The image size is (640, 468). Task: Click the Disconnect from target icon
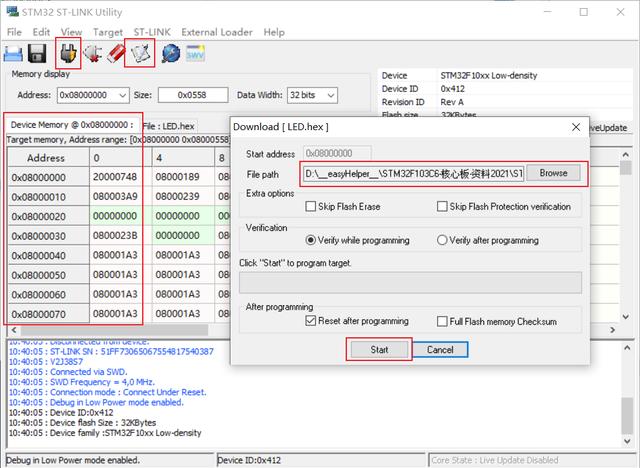coord(93,53)
